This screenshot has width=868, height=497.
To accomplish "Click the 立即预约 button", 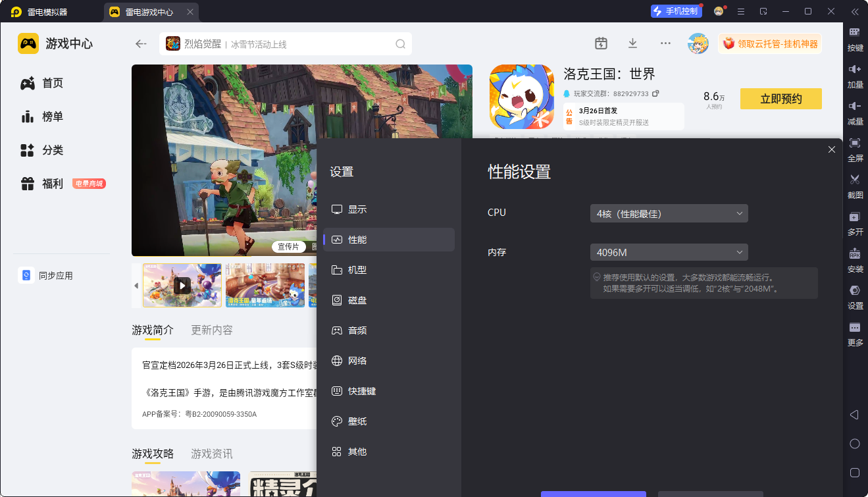I will [781, 99].
